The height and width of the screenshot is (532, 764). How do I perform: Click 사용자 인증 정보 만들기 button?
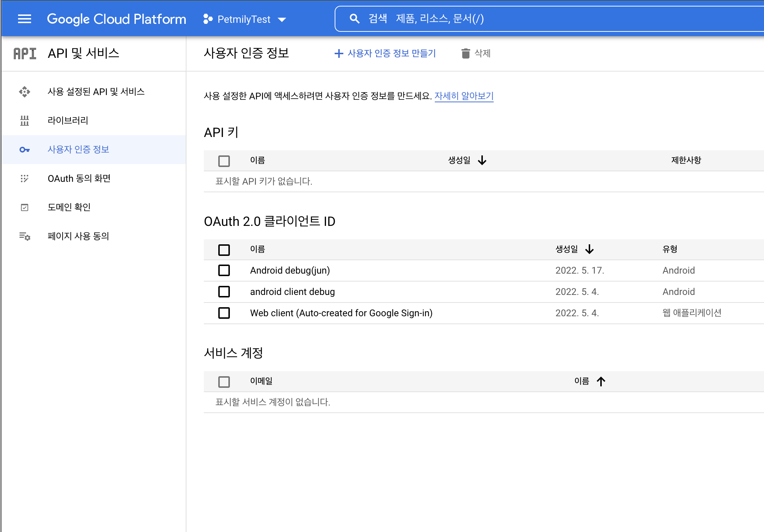tap(385, 53)
